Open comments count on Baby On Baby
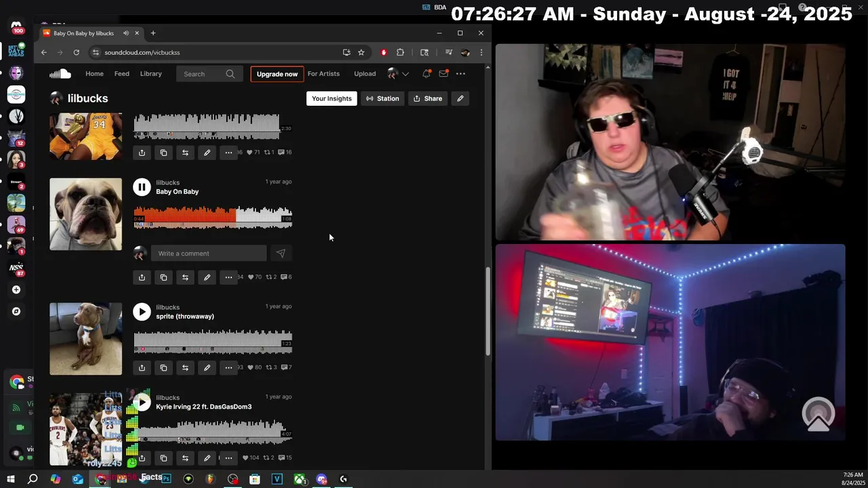Image resolution: width=868 pixels, height=488 pixels. (x=286, y=277)
